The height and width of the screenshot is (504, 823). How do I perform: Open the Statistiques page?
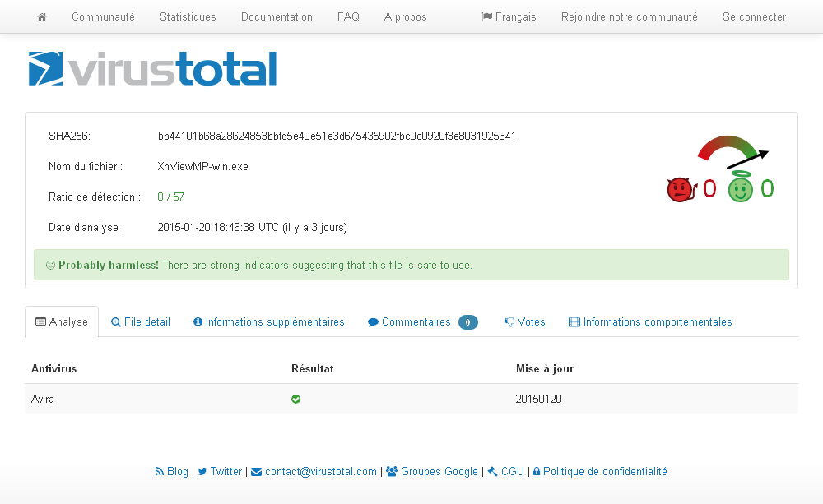coord(188,16)
